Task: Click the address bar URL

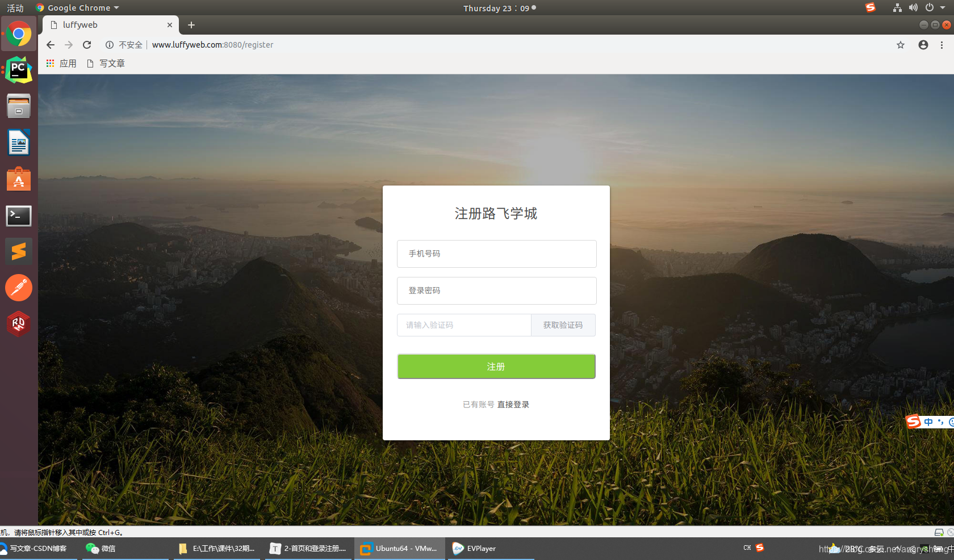Action: click(x=212, y=45)
